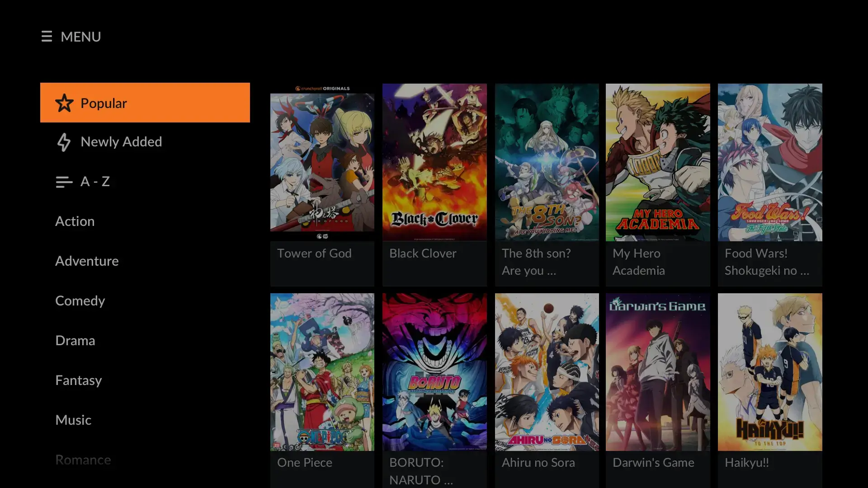Select the Comedy genre menu item
Viewport: 868px width, 488px height.
80,300
